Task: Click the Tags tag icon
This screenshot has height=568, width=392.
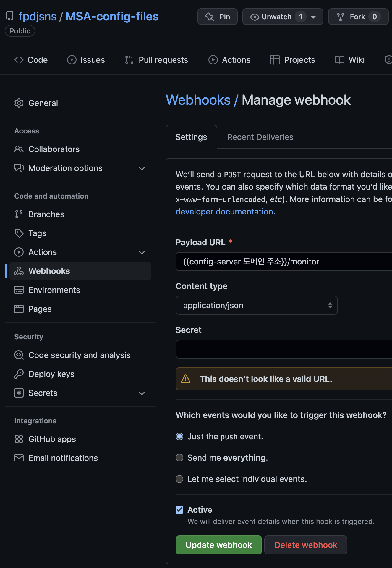Action: pyautogui.click(x=19, y=233)
